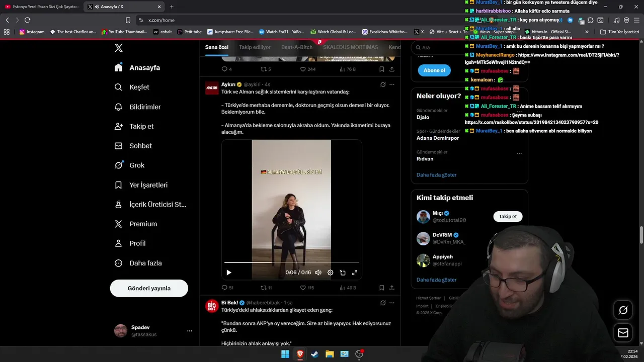Expand the Daha fazla menu
Viewport: 644px width, 362px height.
tap(138, 263)
